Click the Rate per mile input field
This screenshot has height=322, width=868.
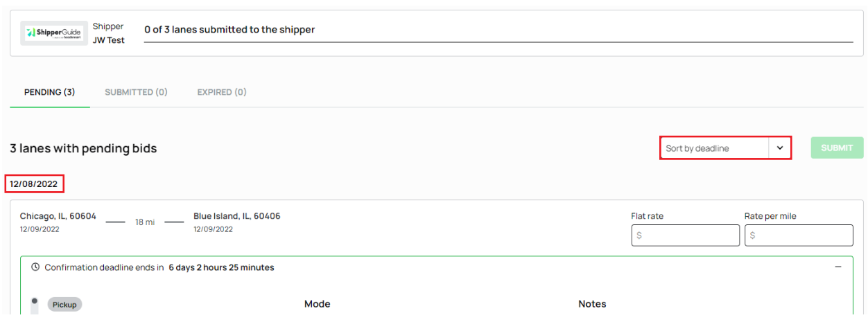coord(799,235)
